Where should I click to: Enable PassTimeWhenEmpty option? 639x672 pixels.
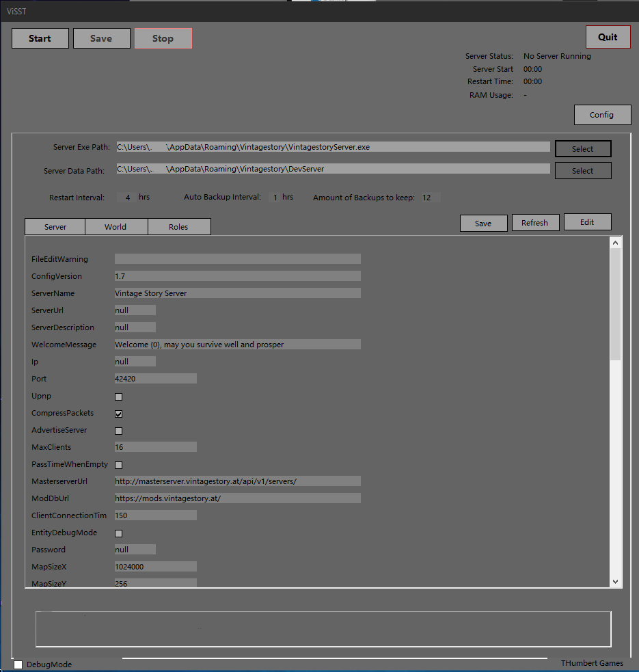point(119,465)
